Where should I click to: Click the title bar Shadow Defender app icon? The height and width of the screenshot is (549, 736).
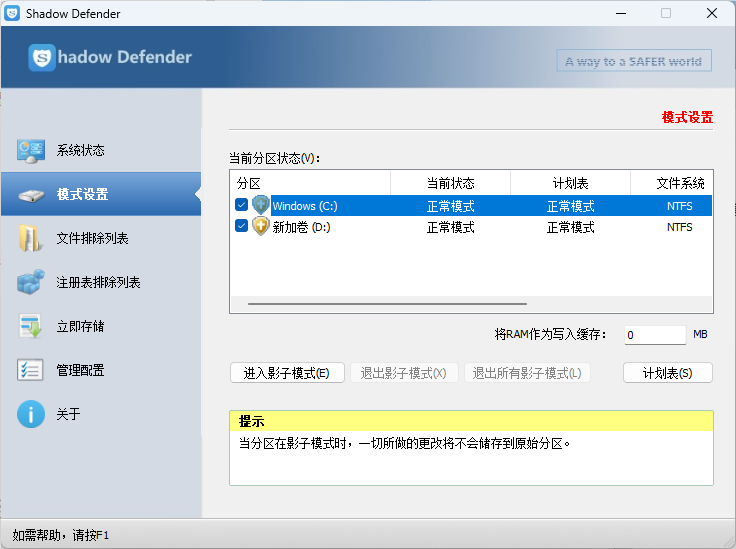point(12,13)
